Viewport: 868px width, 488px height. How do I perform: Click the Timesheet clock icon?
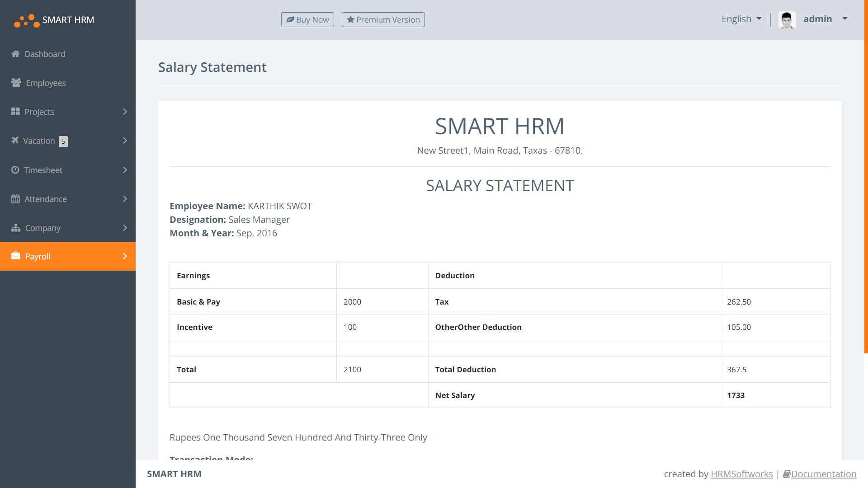click(15, 170)
